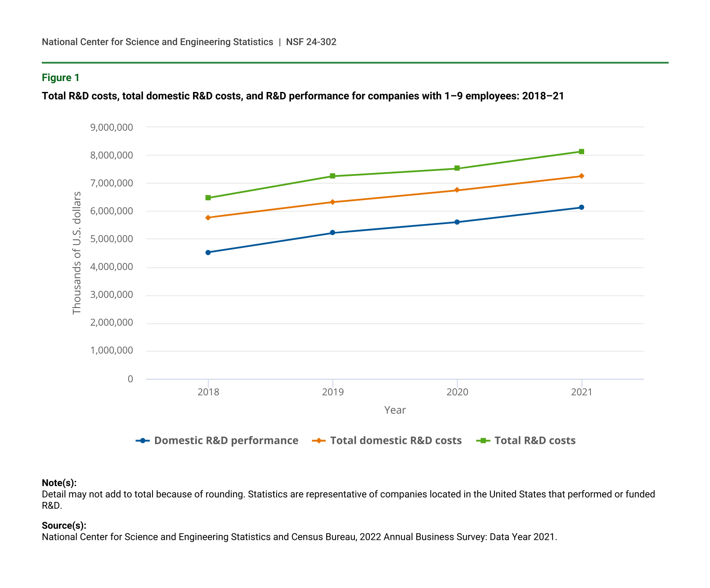This screenshot has height=588, width=710.
Task: Click the Figure 1 green heading
Action: coord(61,78)
